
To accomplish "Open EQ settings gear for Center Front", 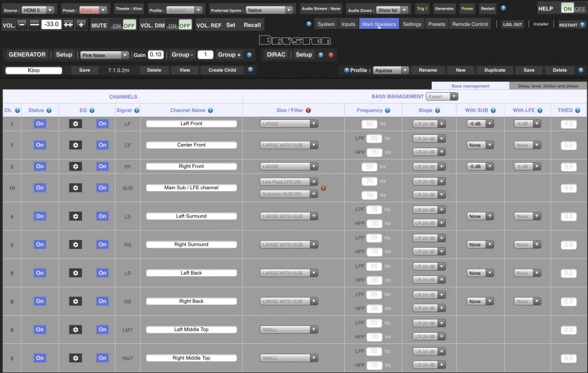I will click(75, 145).
